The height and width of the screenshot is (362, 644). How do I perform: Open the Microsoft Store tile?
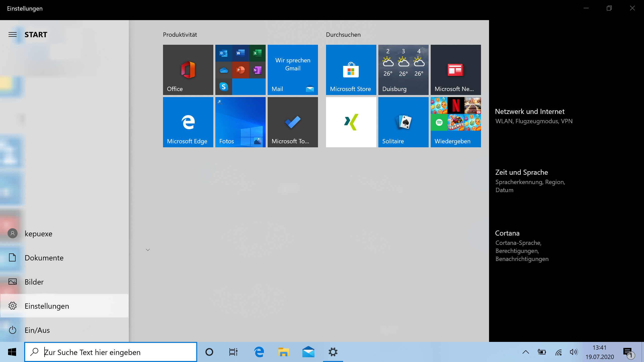point(351,70)
